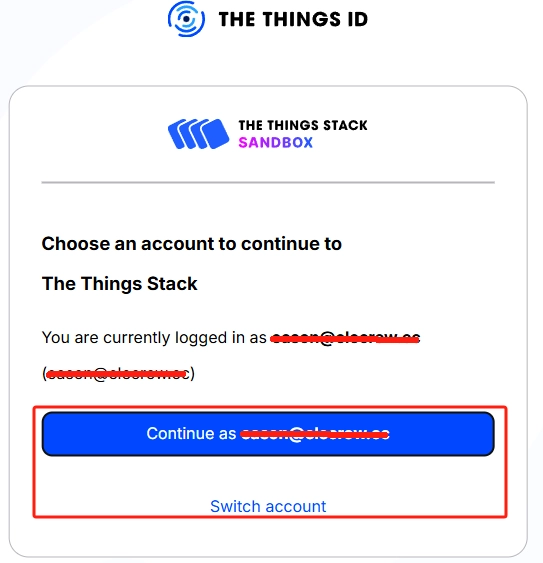Click the word 'STACK' in the card logo

(345, 125)
